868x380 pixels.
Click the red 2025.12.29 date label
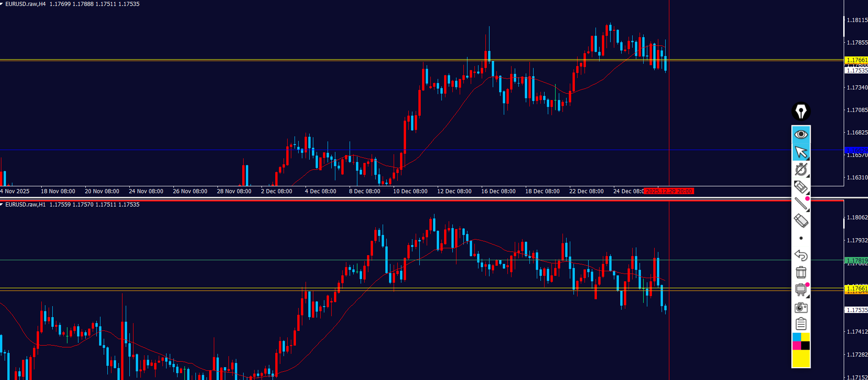[x=669, y=191]
